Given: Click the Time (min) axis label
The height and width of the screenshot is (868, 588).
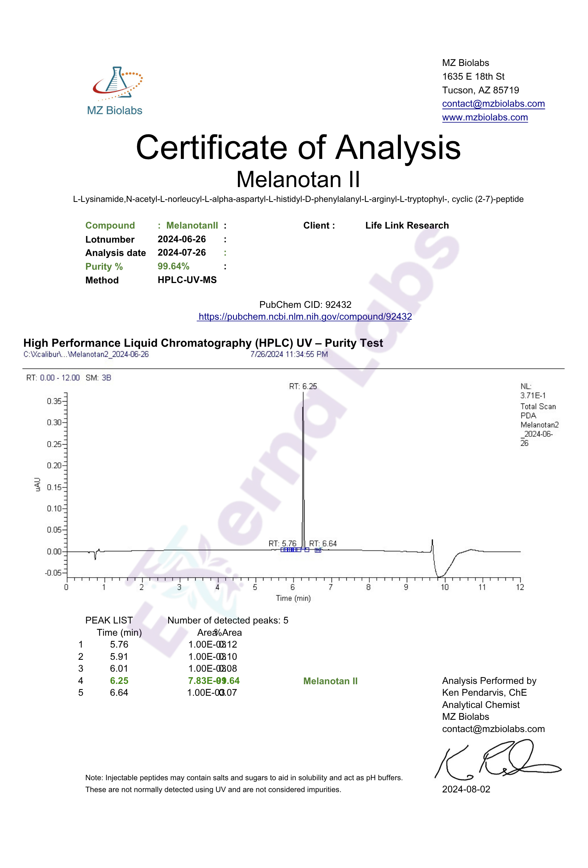Looking at the screenshot, I should (293, 598).
